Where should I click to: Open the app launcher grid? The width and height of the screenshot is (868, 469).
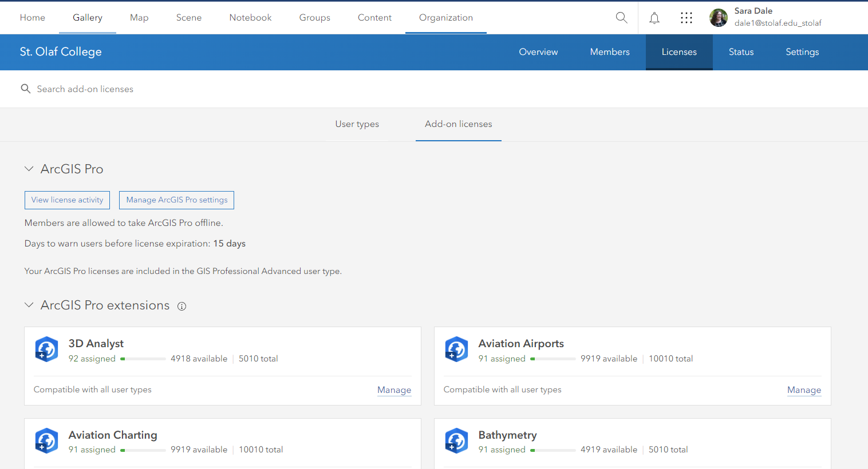click(x=686, y=18)
